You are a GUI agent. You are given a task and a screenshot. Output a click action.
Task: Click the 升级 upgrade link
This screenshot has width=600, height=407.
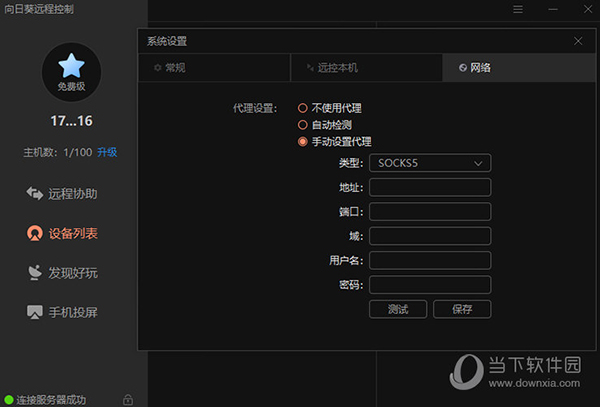click(x=107, y=152)
